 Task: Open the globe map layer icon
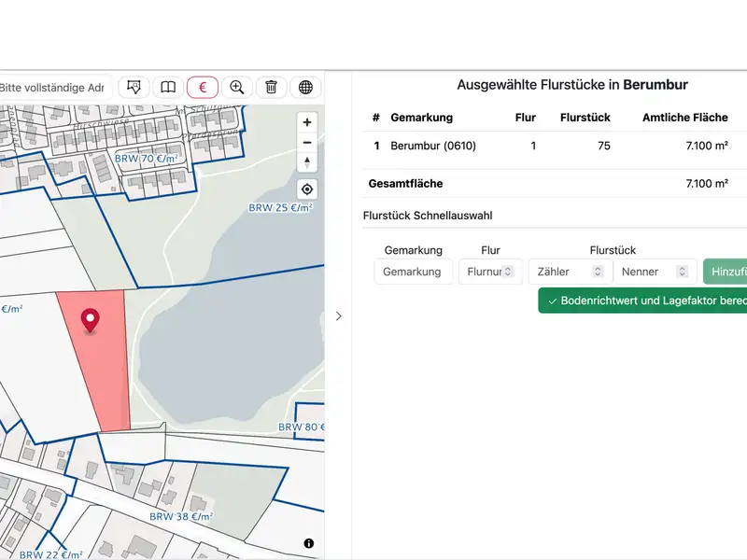(305, 87)
